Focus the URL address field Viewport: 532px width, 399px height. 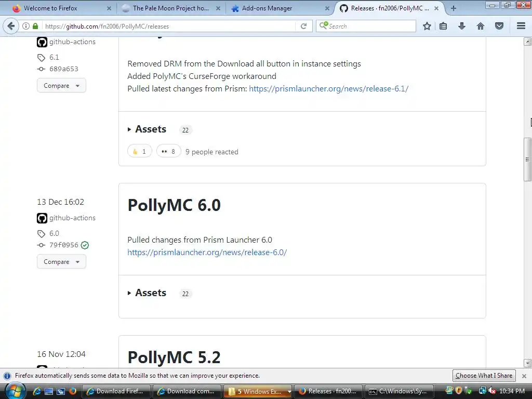pos(170,26)
